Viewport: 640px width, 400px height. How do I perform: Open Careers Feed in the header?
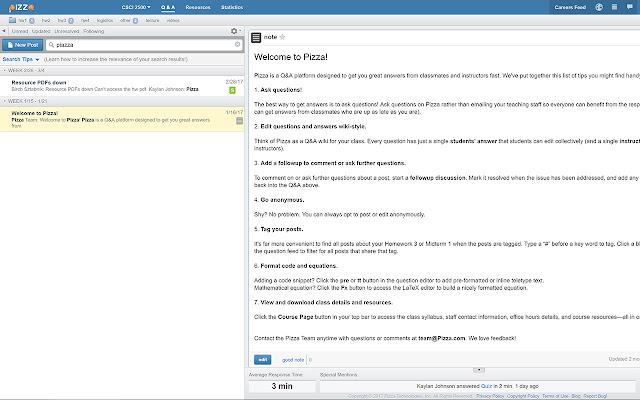coord(570,7)
